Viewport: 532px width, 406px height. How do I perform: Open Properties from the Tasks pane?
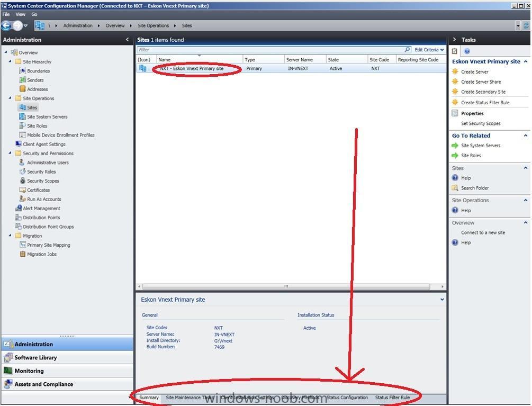click(x=472, y=113)
